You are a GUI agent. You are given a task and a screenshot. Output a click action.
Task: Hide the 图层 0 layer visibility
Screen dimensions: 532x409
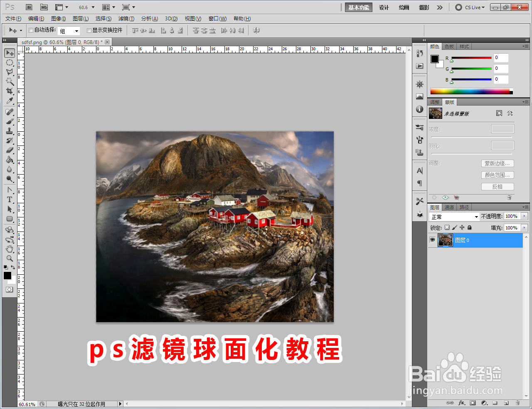click(x=432, y=240)
